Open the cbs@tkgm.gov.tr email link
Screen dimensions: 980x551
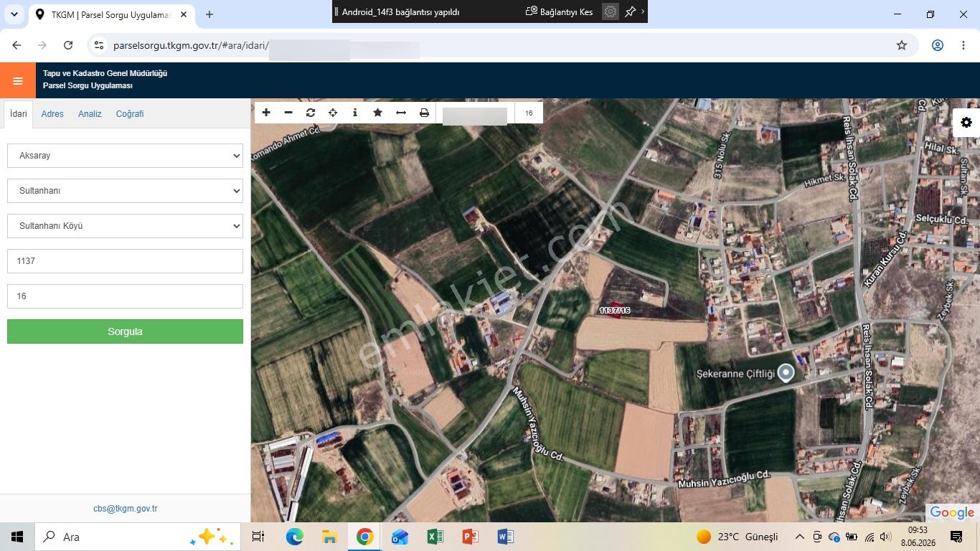click(125, 509)
